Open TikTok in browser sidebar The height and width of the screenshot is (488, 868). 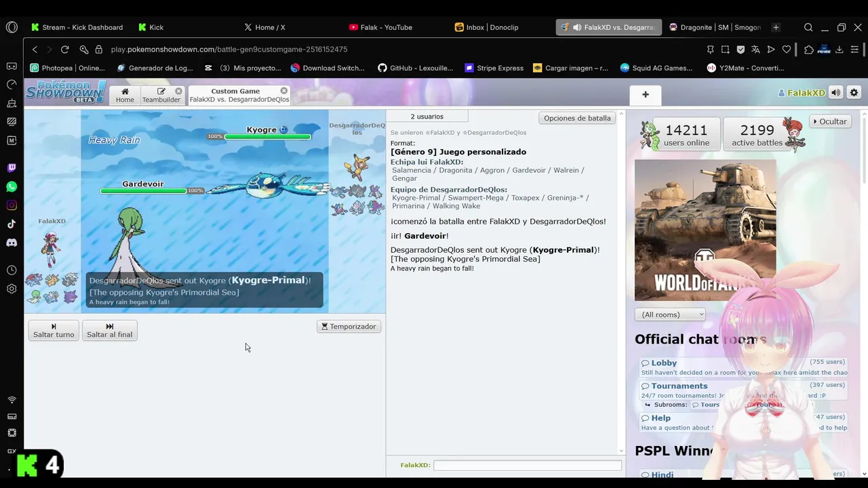[x=12, y=224]
